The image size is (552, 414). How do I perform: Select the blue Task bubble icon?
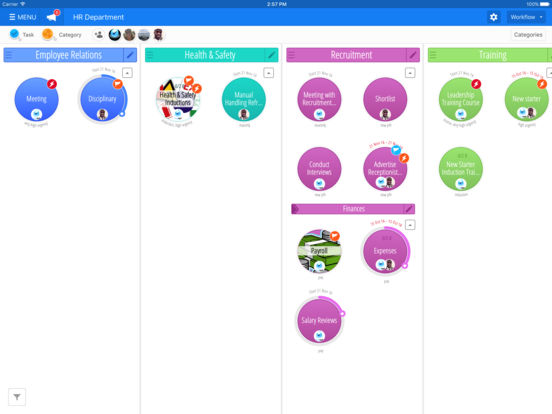pyautogui.click(x=14, y=34)
